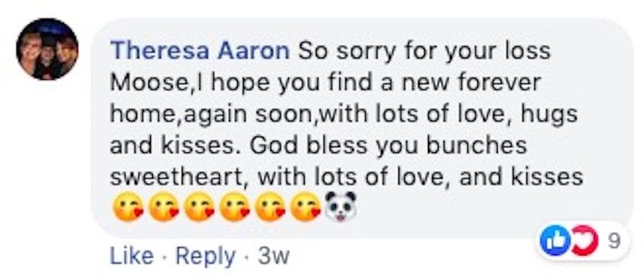The image size is (644, 276).
Task: Click the fourth kissing face emoji
Action: [235, 207]
